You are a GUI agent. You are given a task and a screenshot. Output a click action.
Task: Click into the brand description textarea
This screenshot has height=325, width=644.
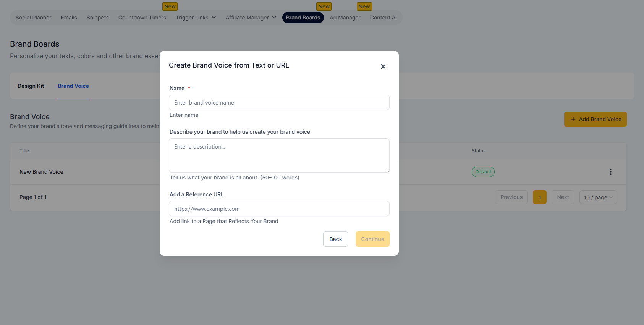coord(279,155)
